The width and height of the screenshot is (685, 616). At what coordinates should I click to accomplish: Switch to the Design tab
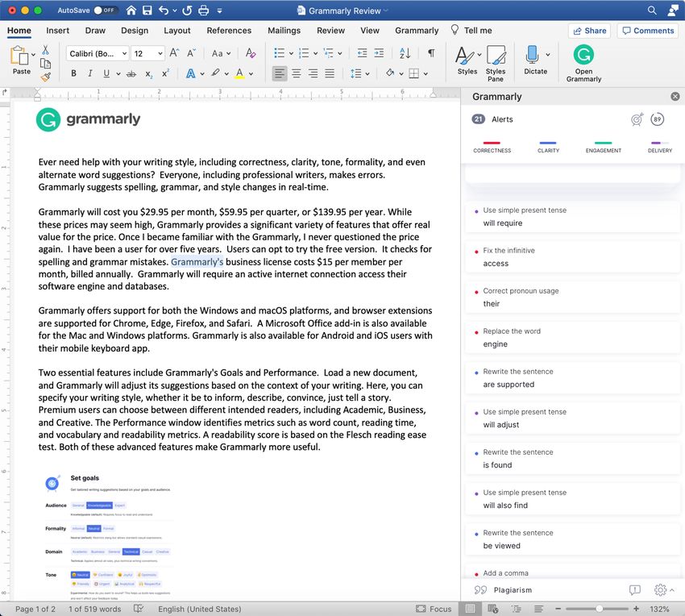[x=135, y=30]
